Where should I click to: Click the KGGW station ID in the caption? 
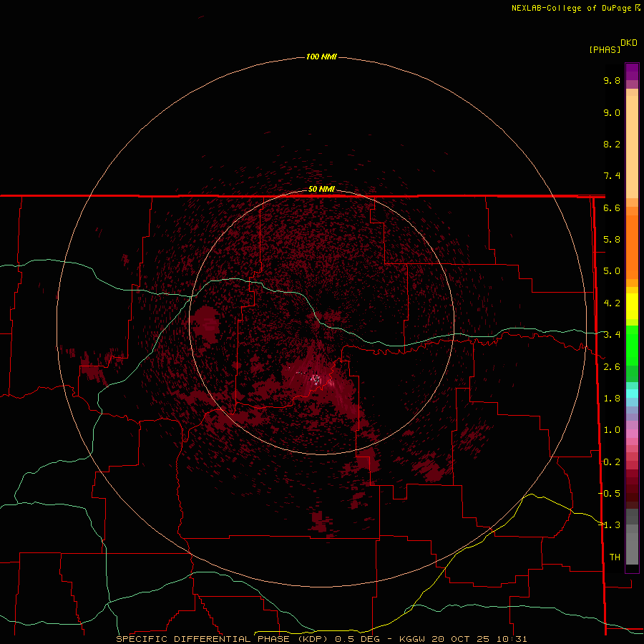point(412,639)
